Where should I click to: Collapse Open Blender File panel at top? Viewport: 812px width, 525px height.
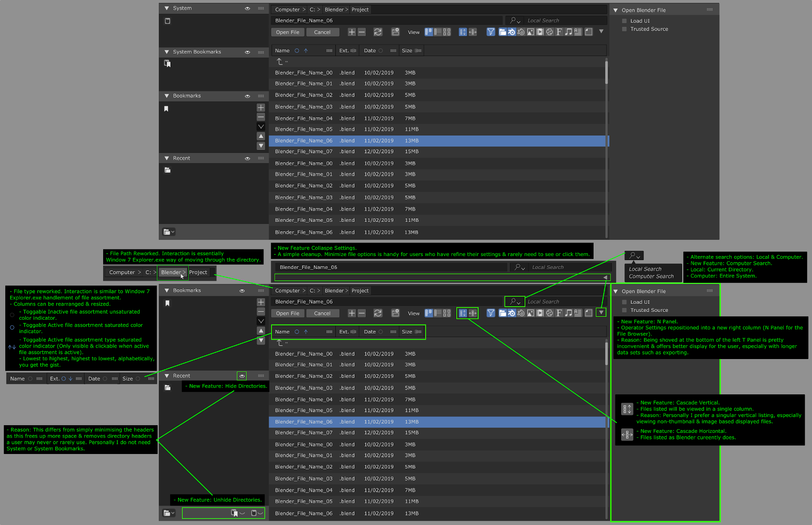[x=615, y=10]
